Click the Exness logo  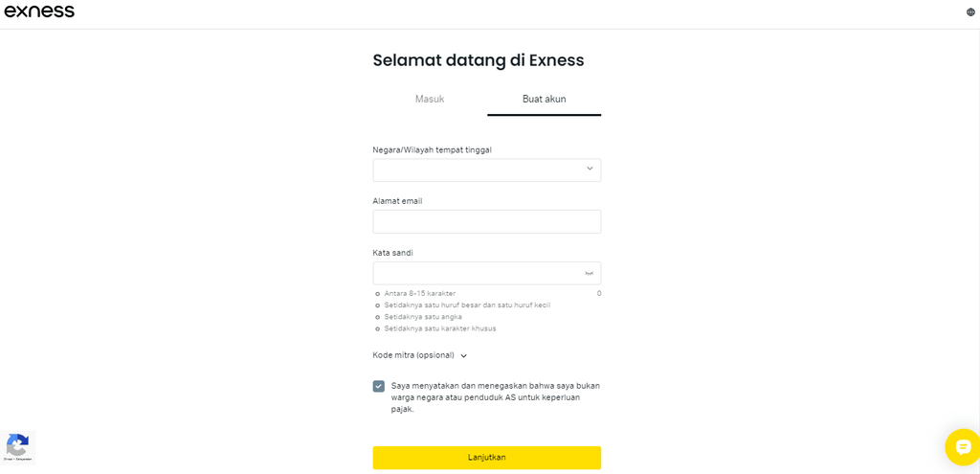39,11
